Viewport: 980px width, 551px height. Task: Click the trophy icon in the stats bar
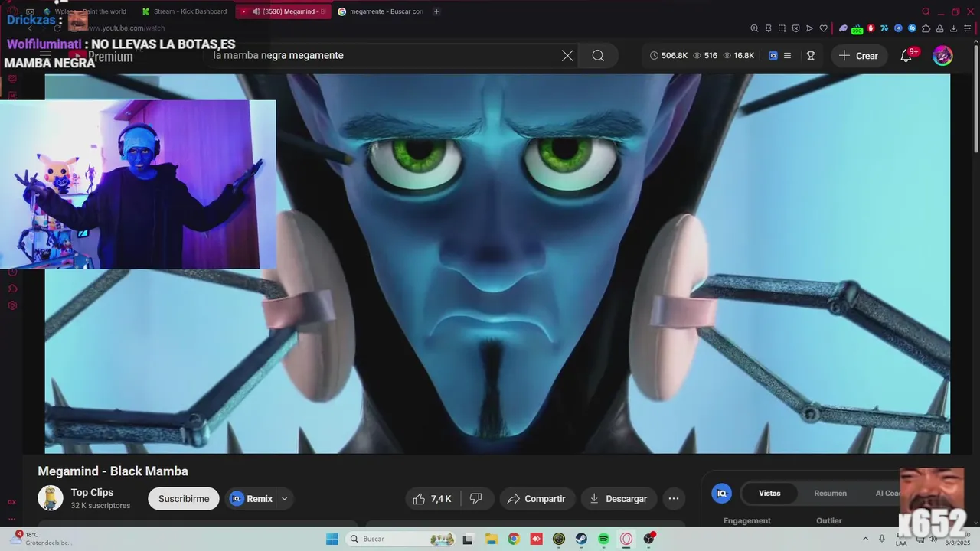tap(811, 55)
